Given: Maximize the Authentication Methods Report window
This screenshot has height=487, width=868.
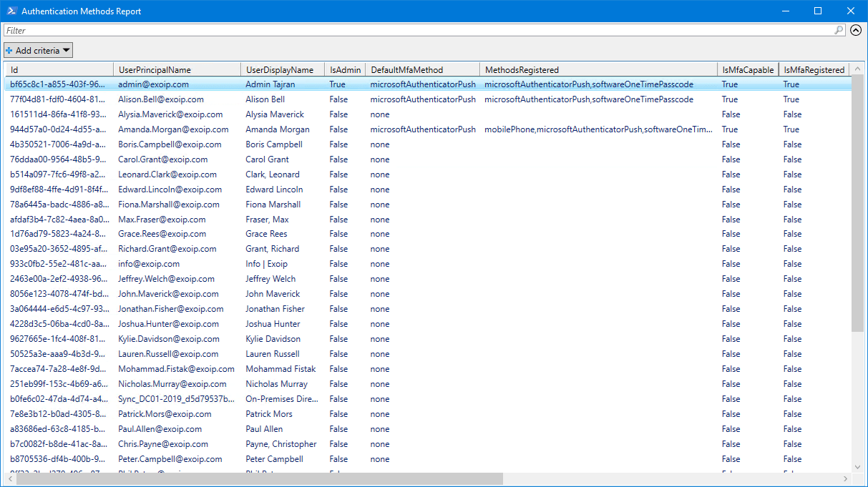Looking at the screenshot, I should pyautogui.click(x=818, y=11).
